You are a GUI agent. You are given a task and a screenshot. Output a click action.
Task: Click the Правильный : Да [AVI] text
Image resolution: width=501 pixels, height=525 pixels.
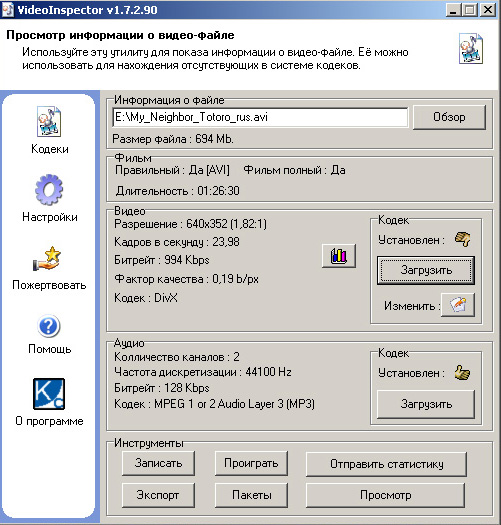click(x=172, y=170)
